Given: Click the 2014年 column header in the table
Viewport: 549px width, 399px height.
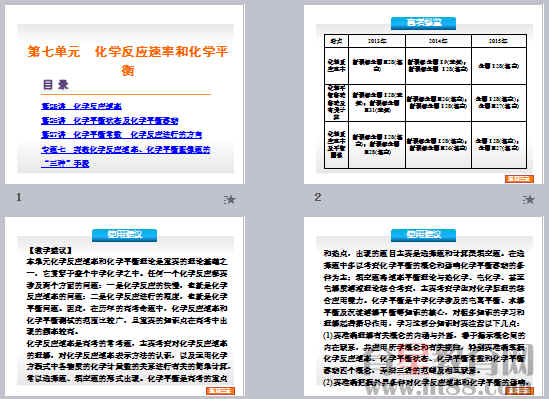Looking at the screenshot, I should click(438, 41).
